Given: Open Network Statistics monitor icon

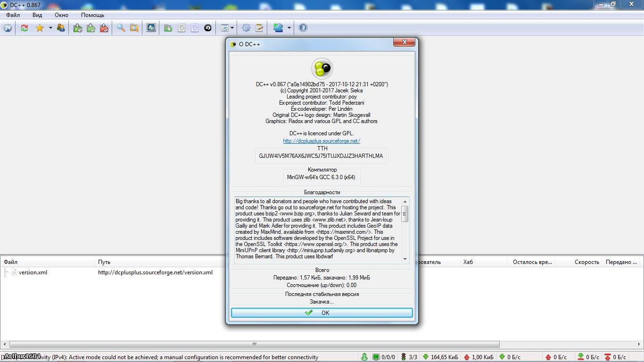Looking at the screenshot, I should coord(151,28).
